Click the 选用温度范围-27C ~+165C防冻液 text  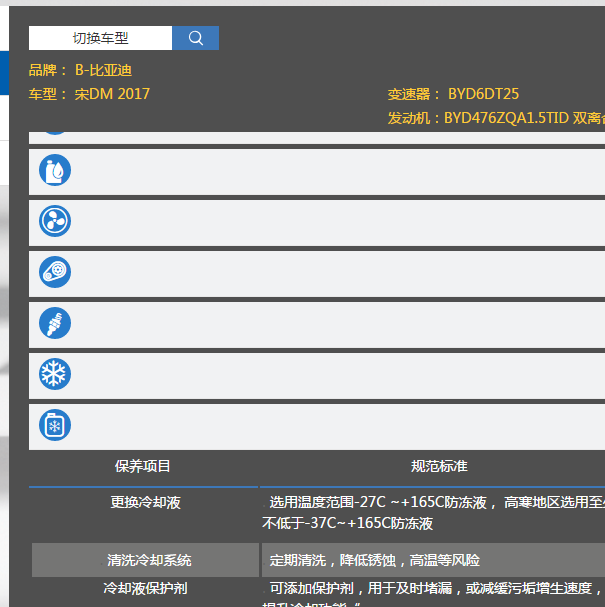click(x=378, y=502)
